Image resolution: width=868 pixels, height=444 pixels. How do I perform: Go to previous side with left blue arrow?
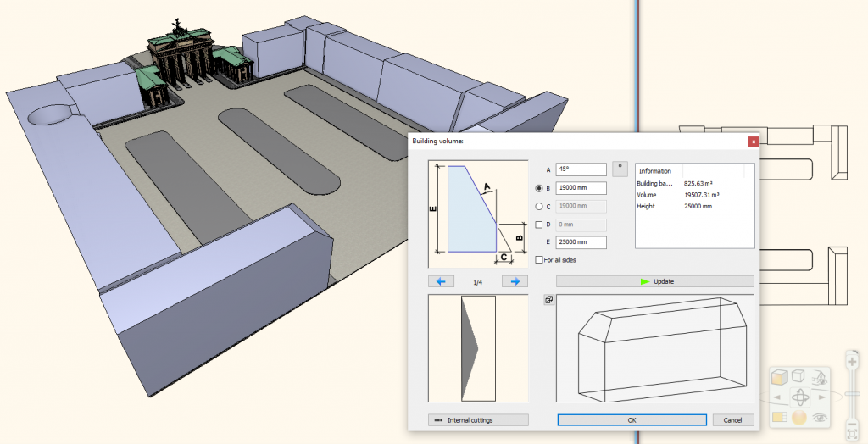coord(441,281)
